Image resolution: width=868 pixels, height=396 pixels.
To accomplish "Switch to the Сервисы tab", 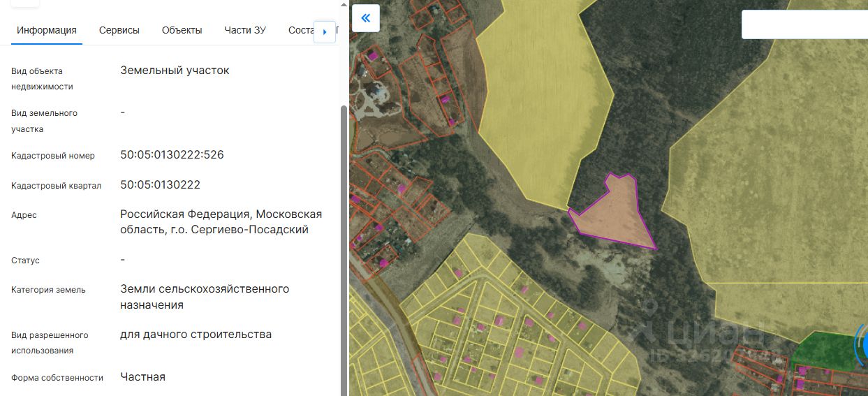I will point(119,30).
